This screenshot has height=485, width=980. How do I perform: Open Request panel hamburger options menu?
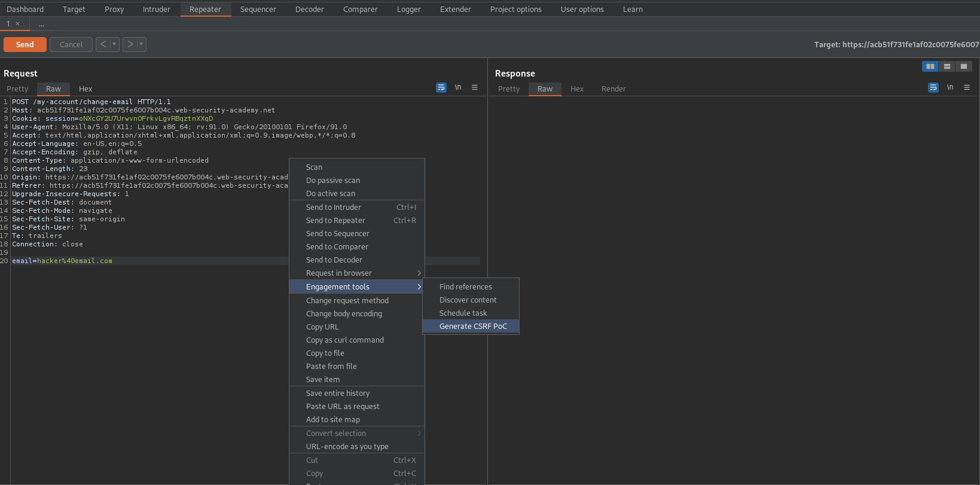(x=475, y=87)
